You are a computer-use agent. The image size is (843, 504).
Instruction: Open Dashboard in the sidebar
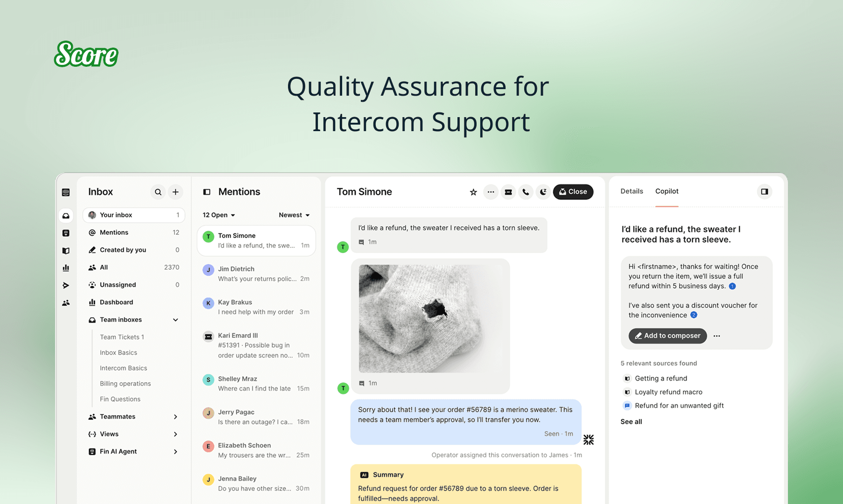point(134,302)
